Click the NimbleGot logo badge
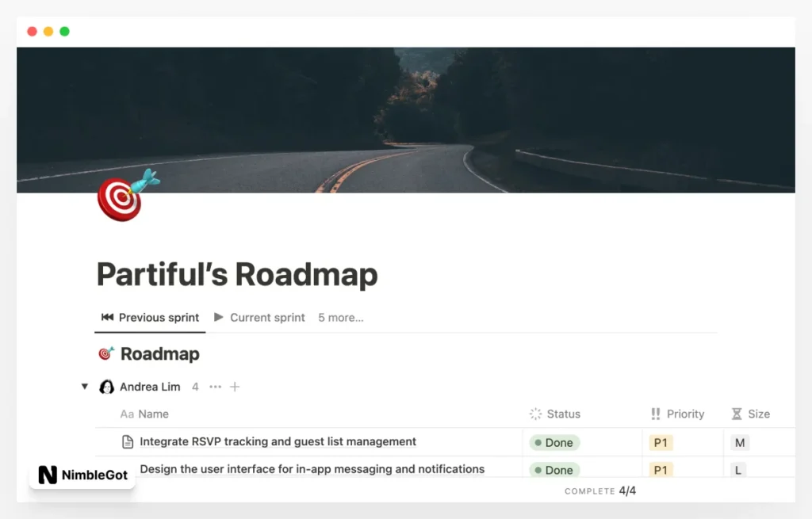This screenshot has width=812, height=519. [83, 475]
